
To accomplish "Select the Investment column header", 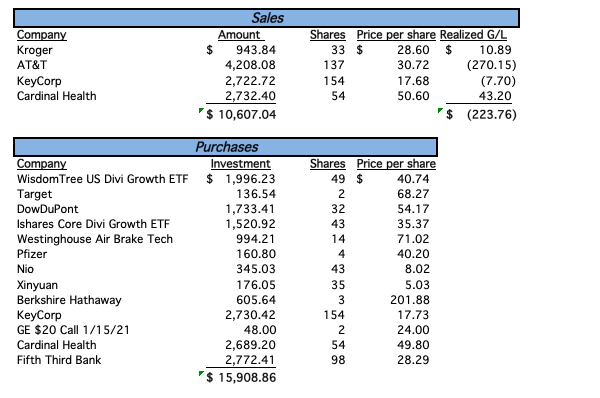I will click(x=241, y=164).
